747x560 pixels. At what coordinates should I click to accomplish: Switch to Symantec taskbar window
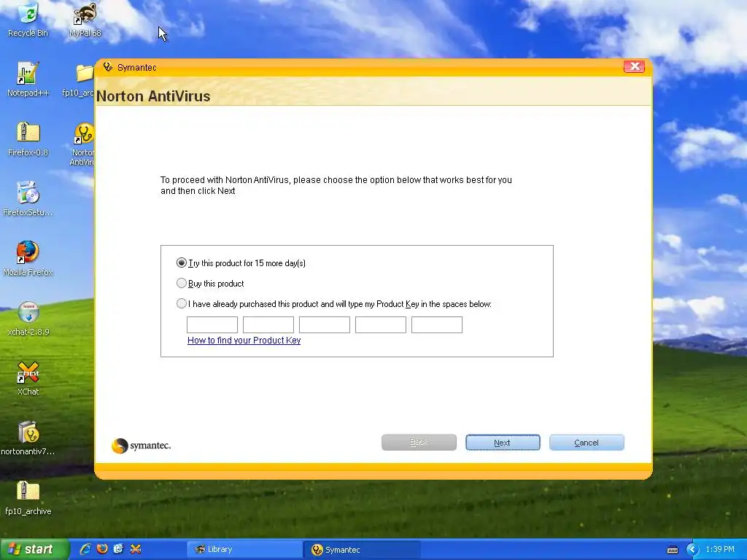coord(362,550)
